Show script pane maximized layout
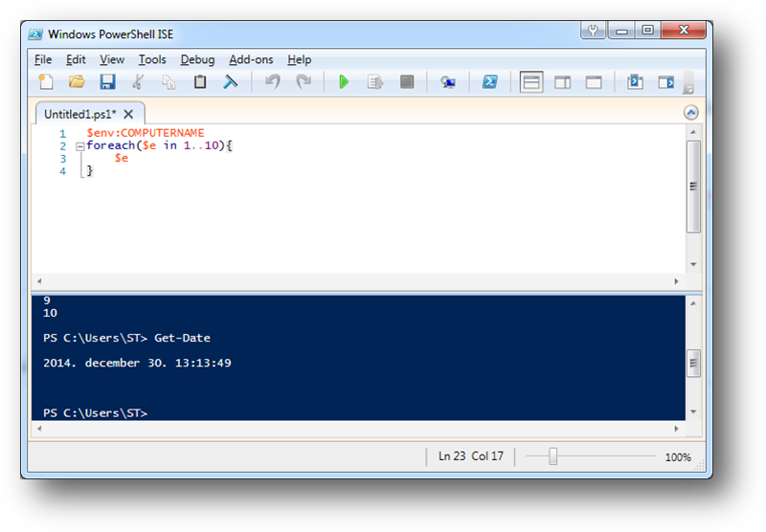This screenshot has height=532, width=766. coord(594,82)
